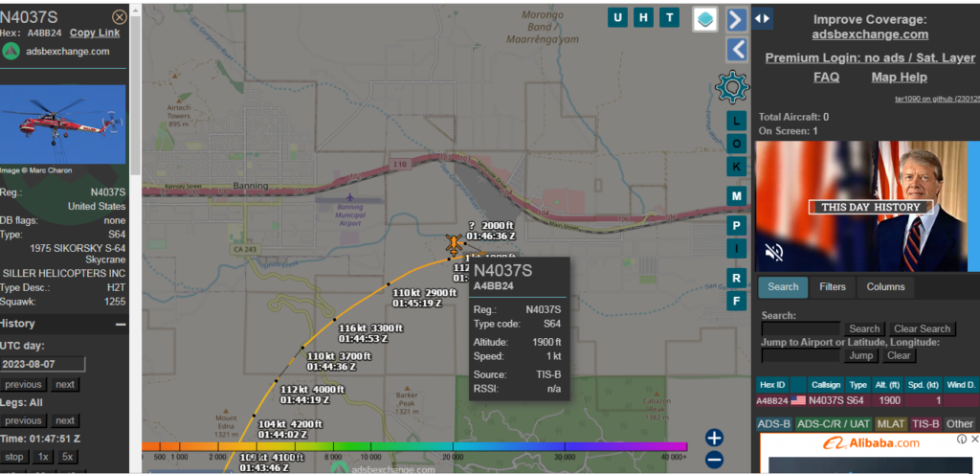Toggle the I map option
Screen dimensions: 980x474
(736, 249)
